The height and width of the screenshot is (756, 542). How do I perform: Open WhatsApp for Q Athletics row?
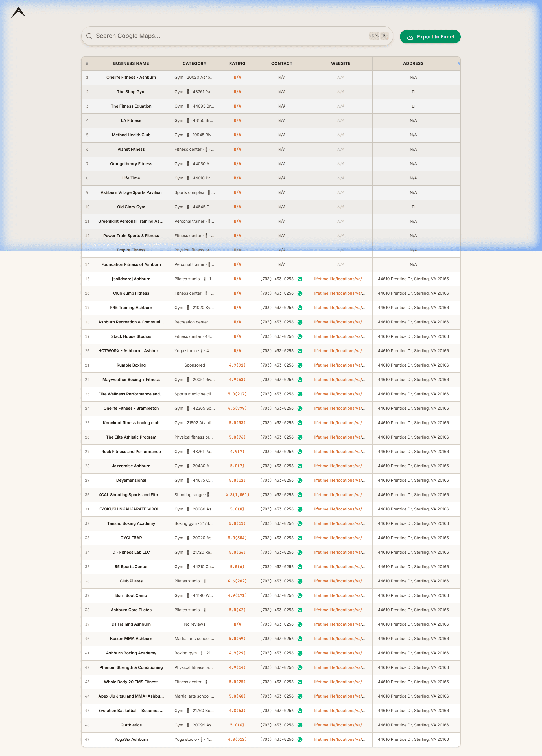pyautogui.click(x=300, y=725)
